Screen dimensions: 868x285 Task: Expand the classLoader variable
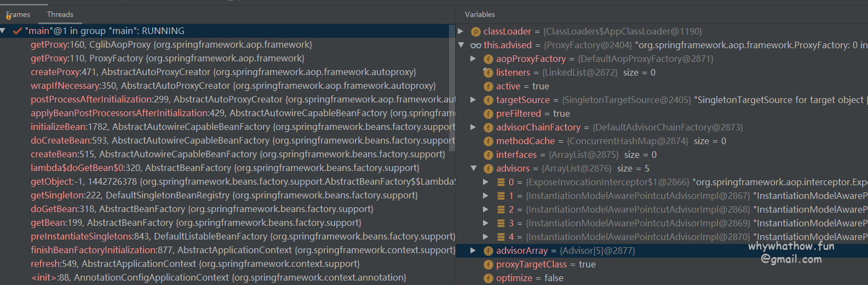(461, 31)
